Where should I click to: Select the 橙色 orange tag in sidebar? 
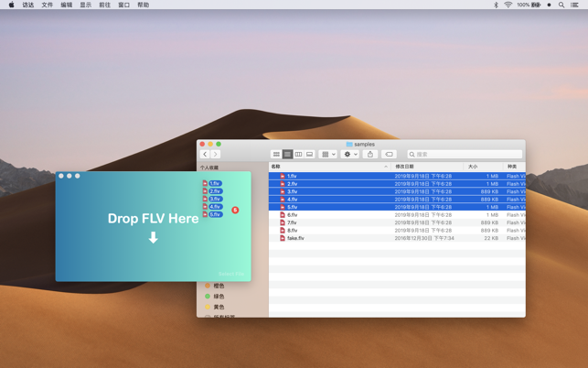click(215, 286)
